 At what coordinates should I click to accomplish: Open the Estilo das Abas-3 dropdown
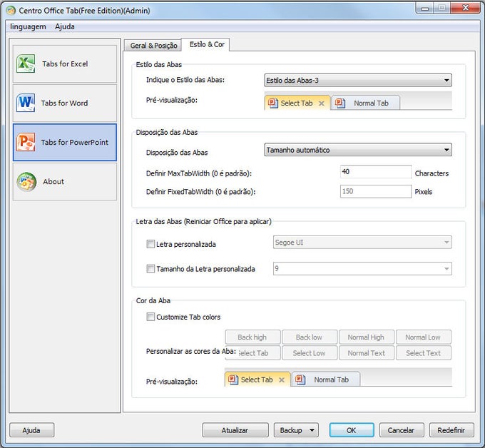coord(358,81)
